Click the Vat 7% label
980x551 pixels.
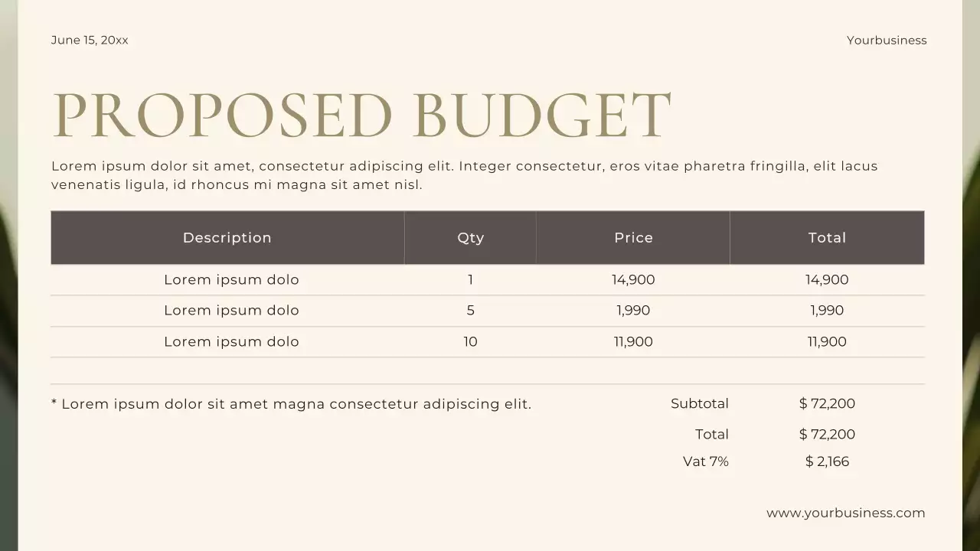pyautogui.click(x=705, y=461)
